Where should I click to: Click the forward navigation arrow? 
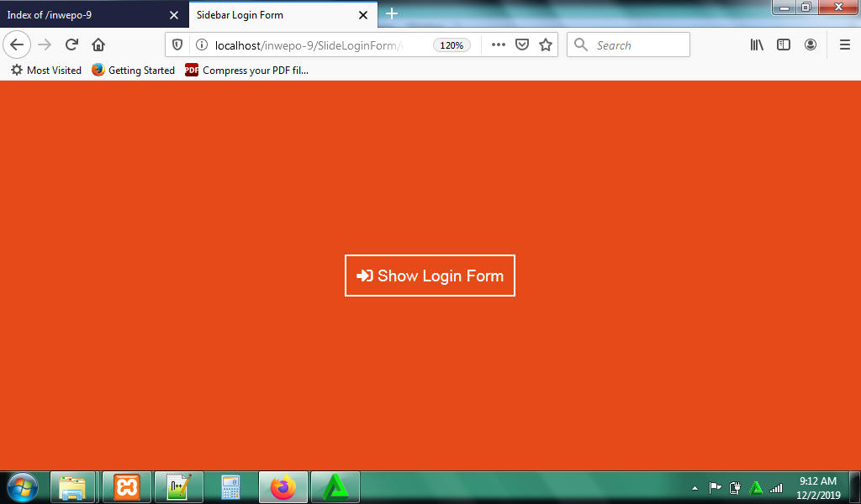coord(45,45)
